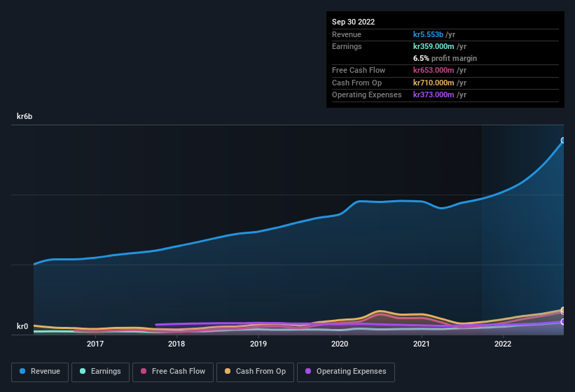Click the 2022 x-axis label

pyautogui.click(x=503, y=344)
